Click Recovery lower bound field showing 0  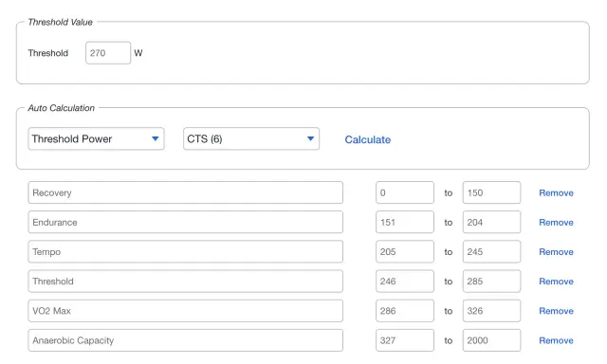pos(405,192)
